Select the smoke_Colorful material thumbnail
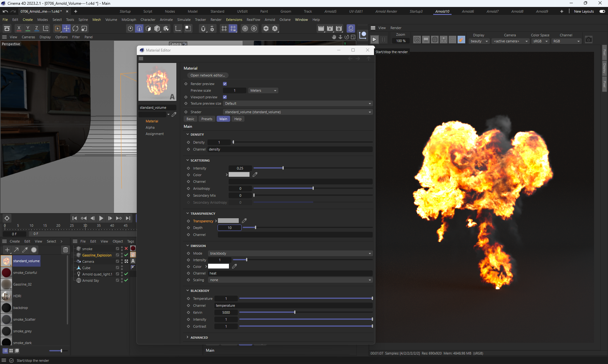Image resolution: width=608 pixels, height=364 pixels. pyautogui.click(x=6, y=273)
